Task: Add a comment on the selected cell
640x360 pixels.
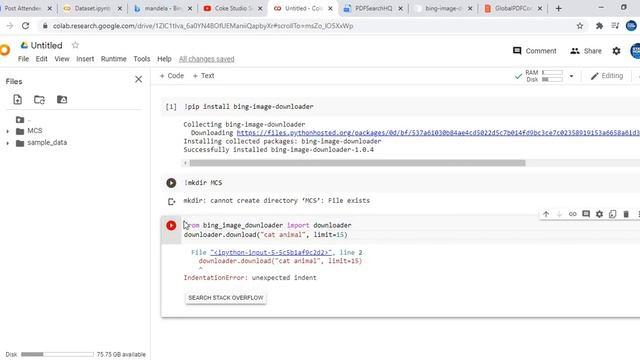Action: [586, 214]
